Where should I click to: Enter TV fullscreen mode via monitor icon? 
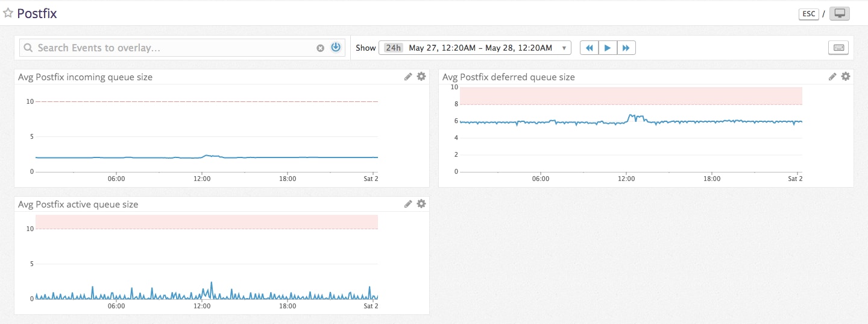tap(839, 14)
